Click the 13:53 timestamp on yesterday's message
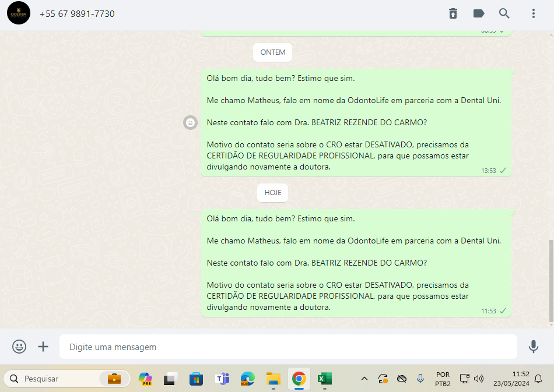This screenshot has height=392, width=554. point(489,171)
